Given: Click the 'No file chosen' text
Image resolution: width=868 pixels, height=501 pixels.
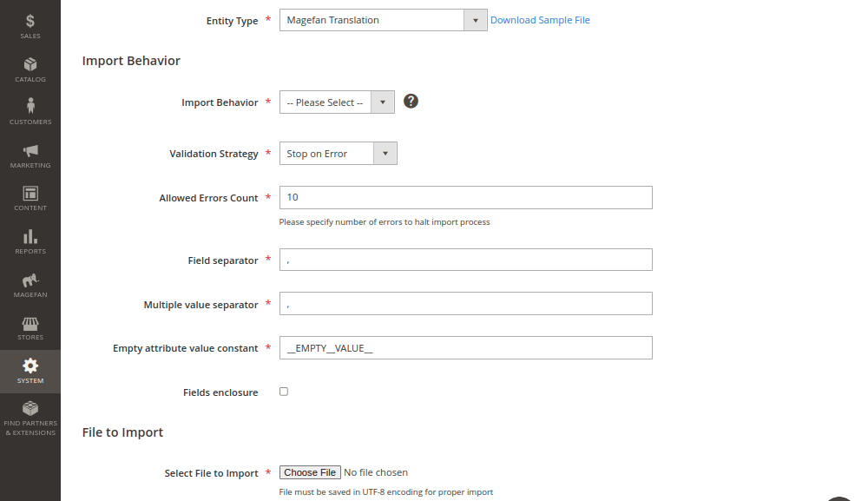Looking at the screenshot, I should [376, 472].
